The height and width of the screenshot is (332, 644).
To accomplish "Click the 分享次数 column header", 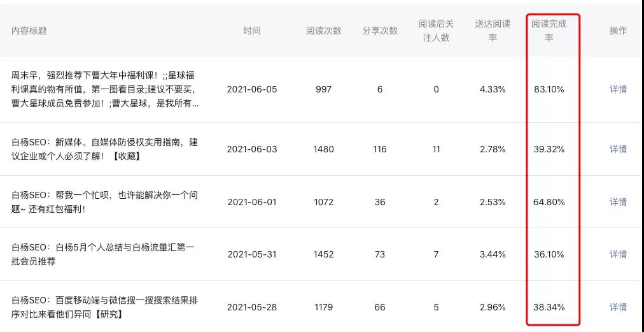I will (x=380, y=31).
